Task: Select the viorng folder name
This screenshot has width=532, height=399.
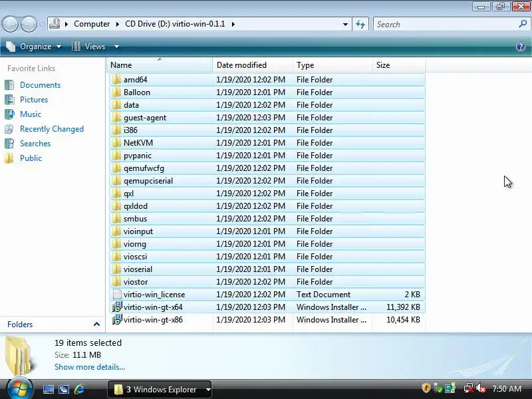Action: click(x=135, y=244)
